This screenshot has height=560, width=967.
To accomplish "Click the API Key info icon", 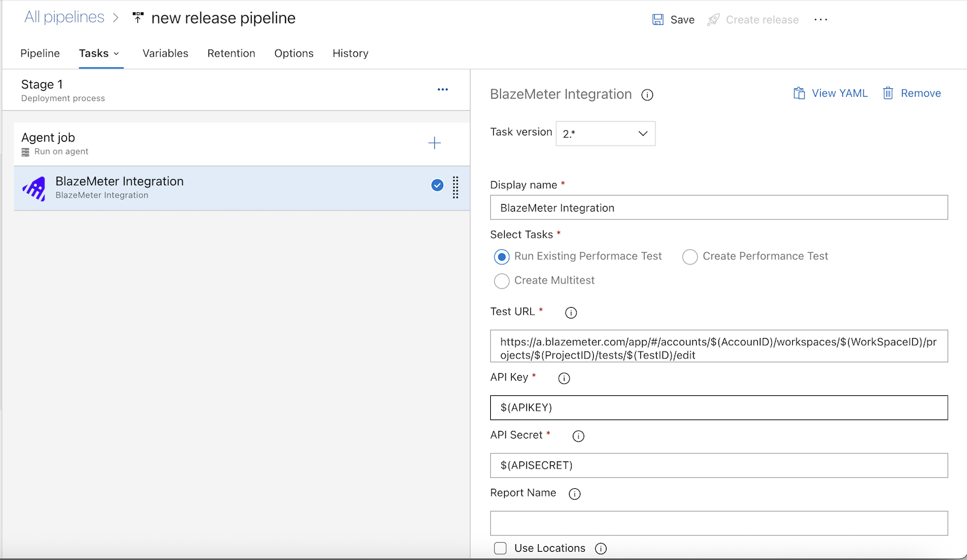I will [563, 378].
